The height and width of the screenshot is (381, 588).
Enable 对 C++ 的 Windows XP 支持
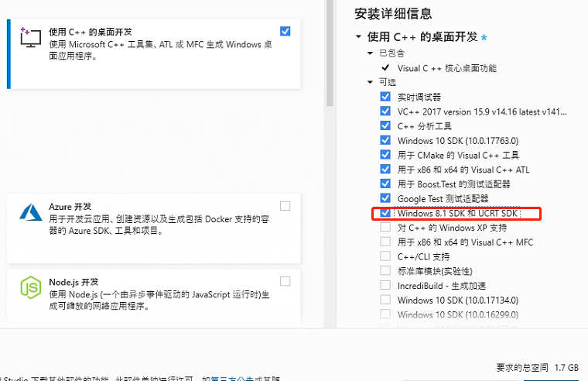click(x=385, y=228)
